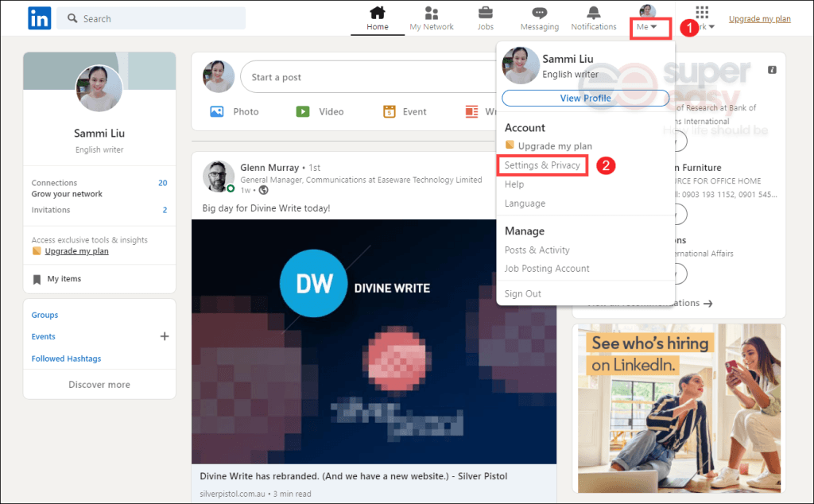Open the Groups link
814x504 pixels.
(x=45, y=315)
